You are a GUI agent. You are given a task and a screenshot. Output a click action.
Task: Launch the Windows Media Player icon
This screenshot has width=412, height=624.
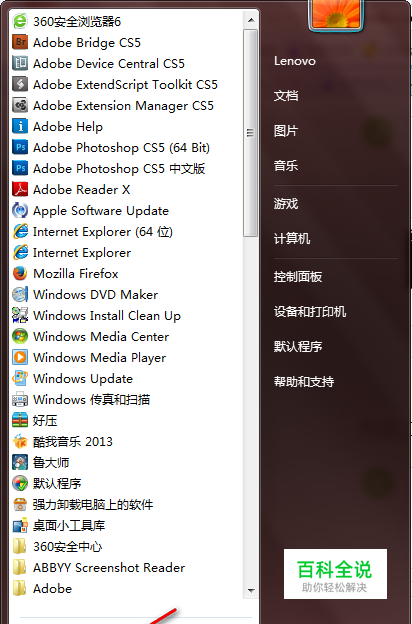[x=20, y=357]
